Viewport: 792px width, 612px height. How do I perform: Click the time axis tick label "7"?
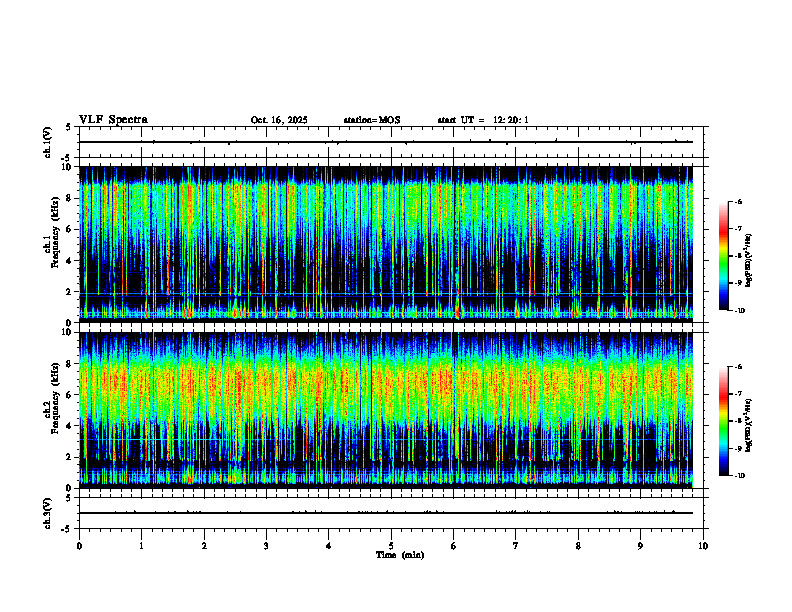516,546
